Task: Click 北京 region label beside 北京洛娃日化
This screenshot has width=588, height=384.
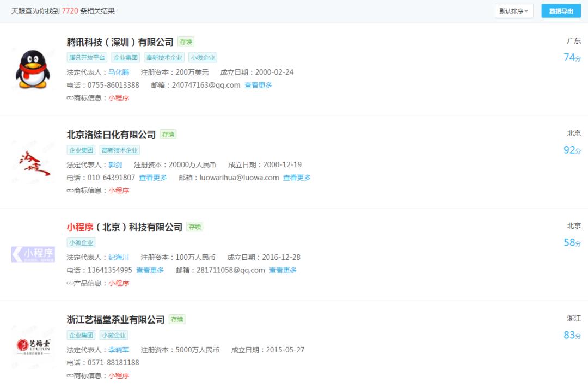Action: [574, 133]
